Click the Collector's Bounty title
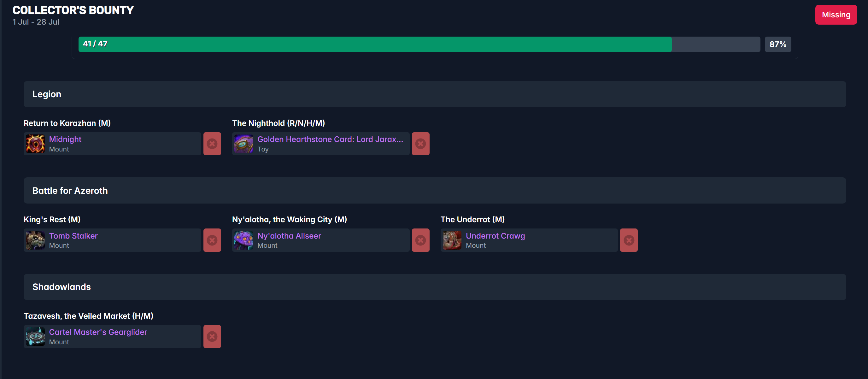Image resolution: width=868 pixels, height=379 pixels. click(x=73, y=10)
